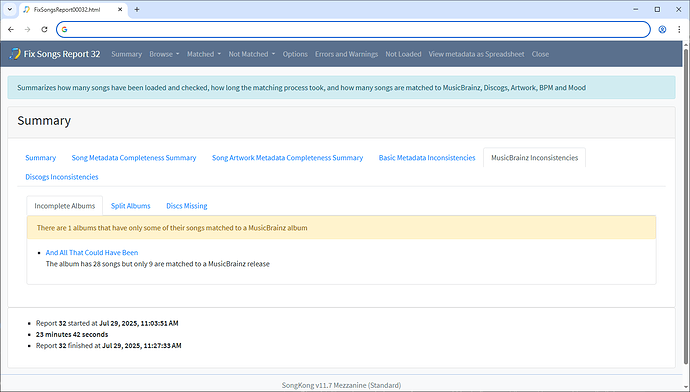Expand the Browse dropdown menu
Image resolution: width=690 pixels, height=392 pixels.
(164, 54)
